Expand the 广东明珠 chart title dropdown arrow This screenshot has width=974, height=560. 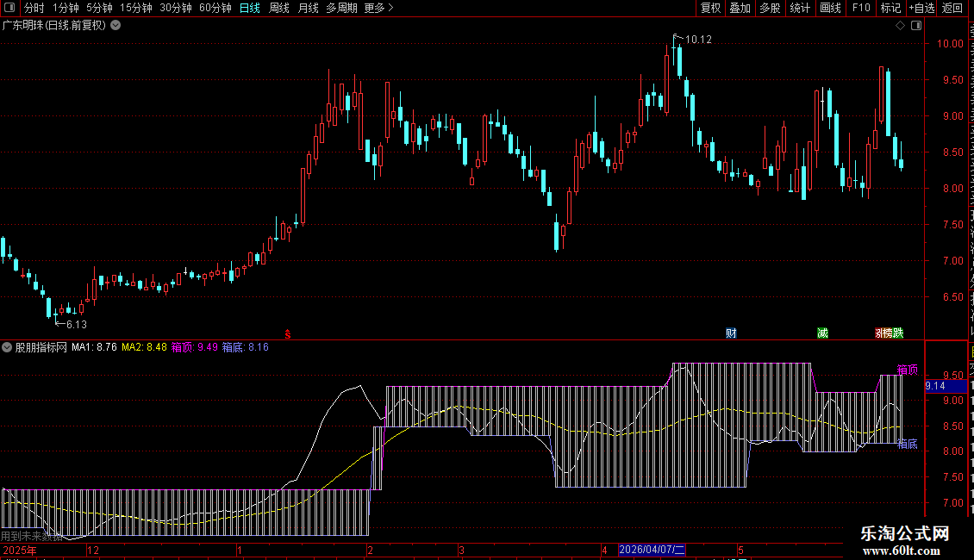point(116,26)
